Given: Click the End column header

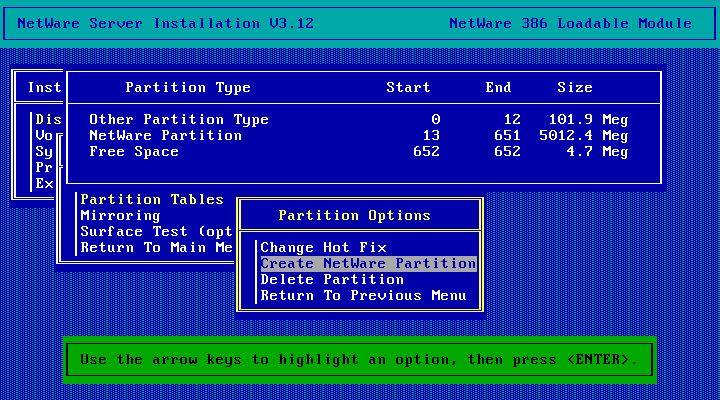Looking at the screenshot, I should (498, 87).
